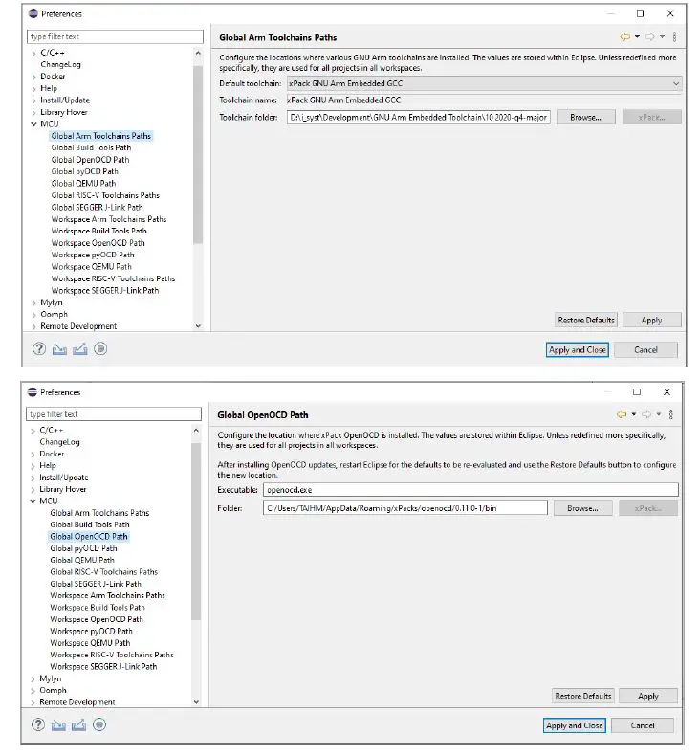
Task: Click Browse button next to OpenOCD Folder
Action: tap(583, 508)
